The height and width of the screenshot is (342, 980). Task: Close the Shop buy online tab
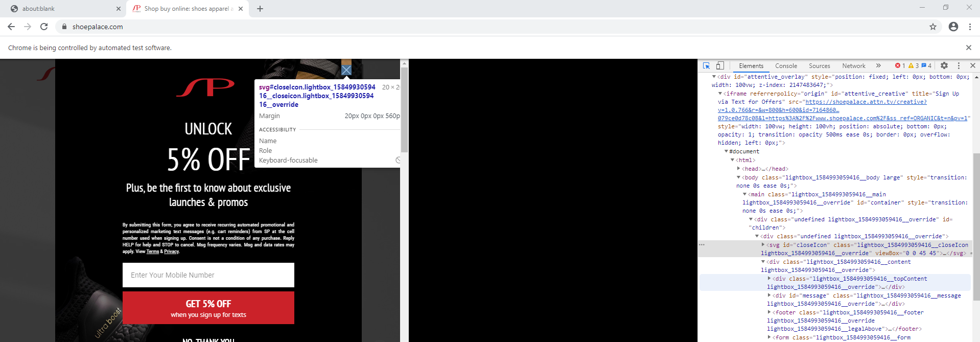pyautogui.click(x=242, y=9)
